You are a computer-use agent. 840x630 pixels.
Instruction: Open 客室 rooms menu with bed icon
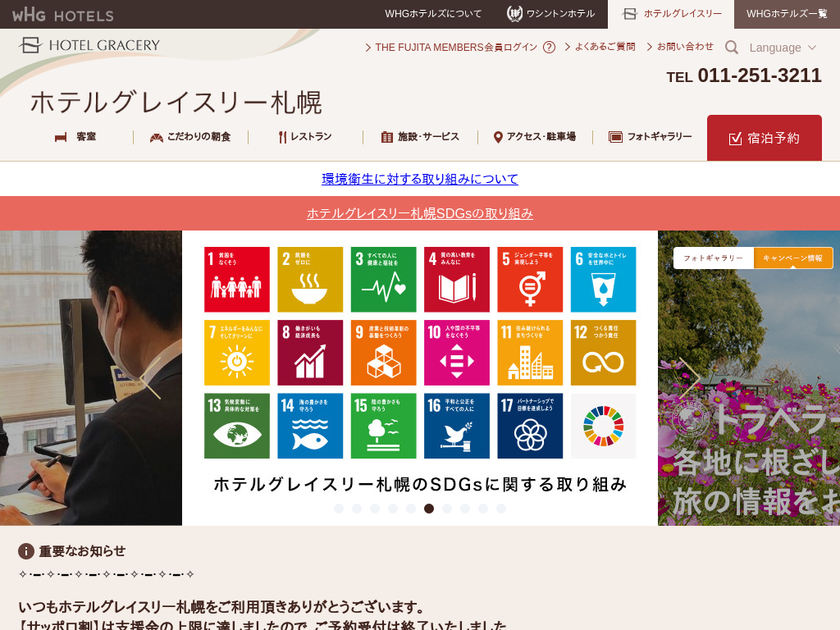point(75,137)
